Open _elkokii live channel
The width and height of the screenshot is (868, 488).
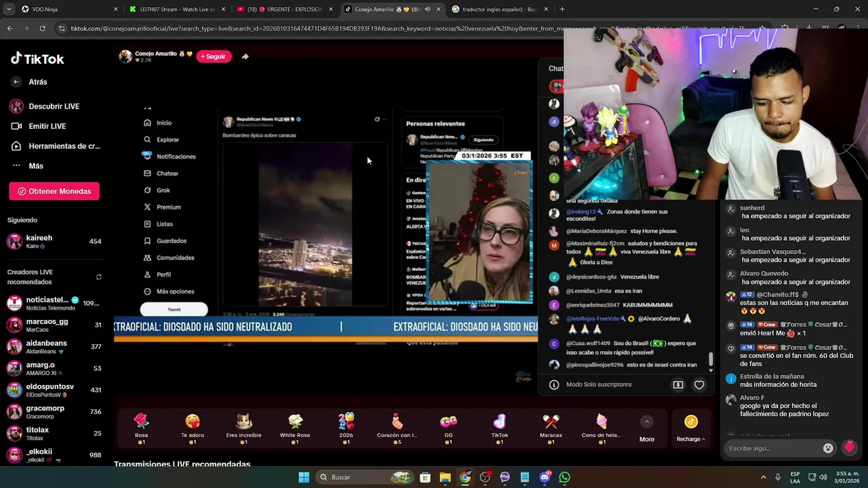click(54, 455)
